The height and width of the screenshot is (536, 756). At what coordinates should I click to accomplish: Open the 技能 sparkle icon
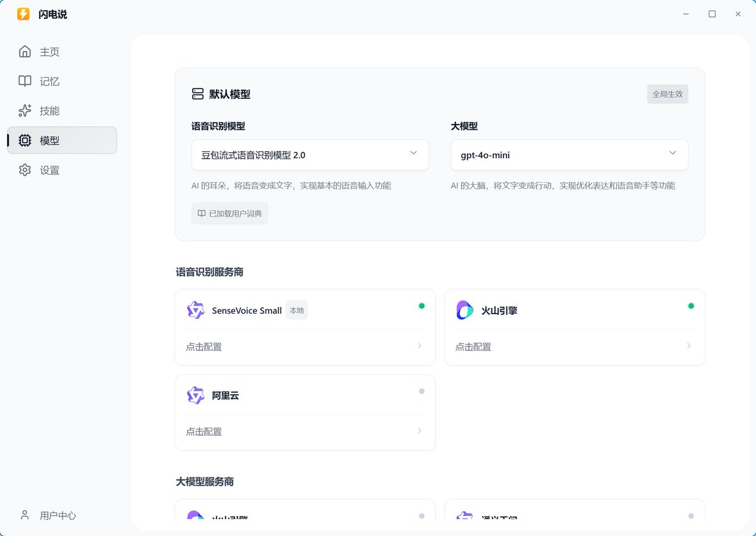[25, 111]
